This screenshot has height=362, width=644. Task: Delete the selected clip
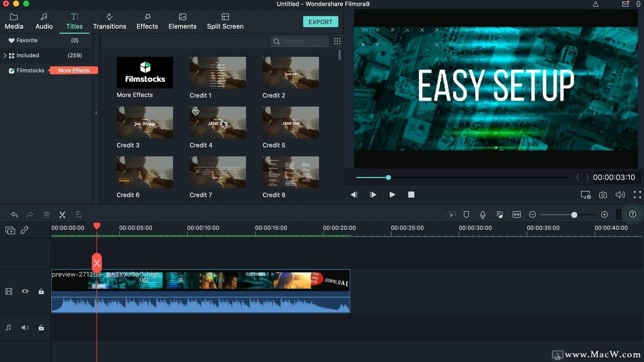[x=46, y=214]
